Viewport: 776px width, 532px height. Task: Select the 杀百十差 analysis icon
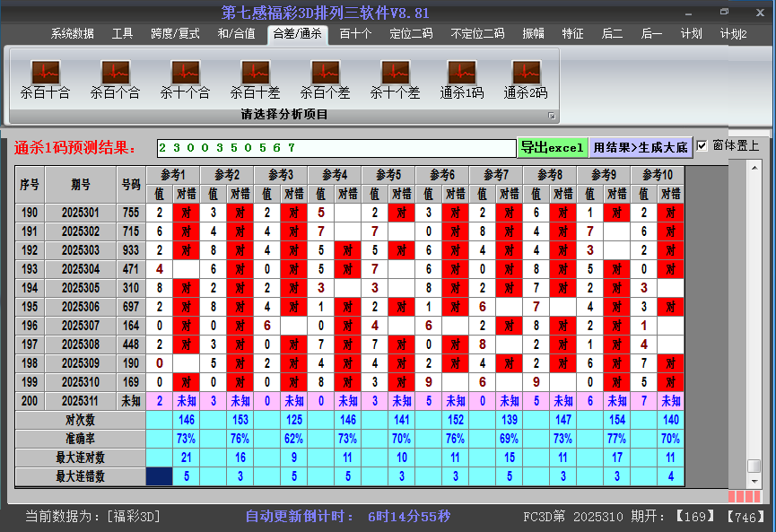(x=254, y=76)
